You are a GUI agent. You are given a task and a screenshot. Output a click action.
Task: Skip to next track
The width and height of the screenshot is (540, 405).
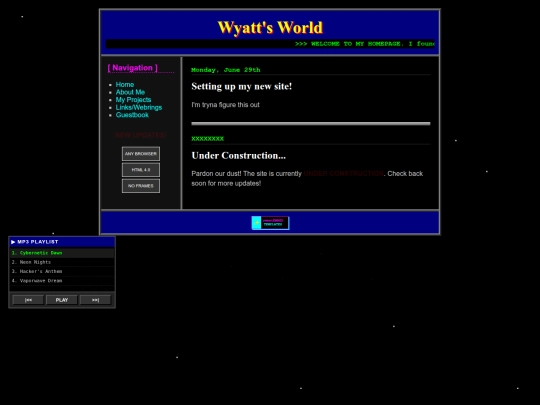[95, 300]
